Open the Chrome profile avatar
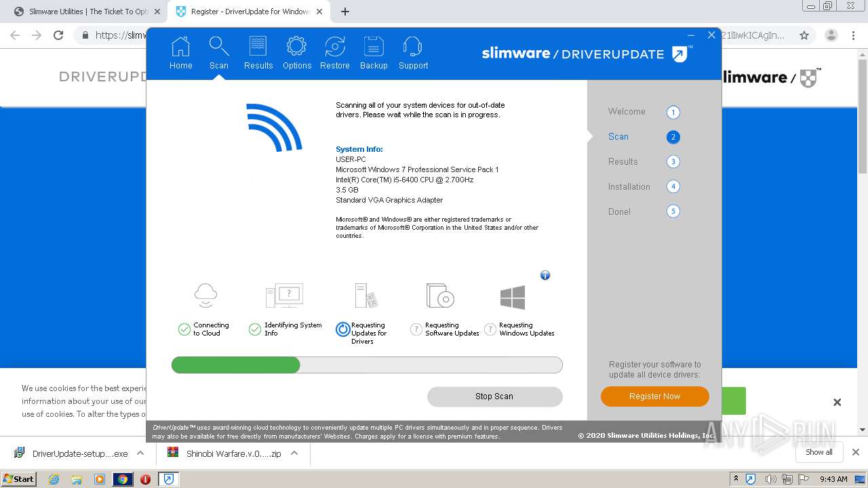 point(831,35)
